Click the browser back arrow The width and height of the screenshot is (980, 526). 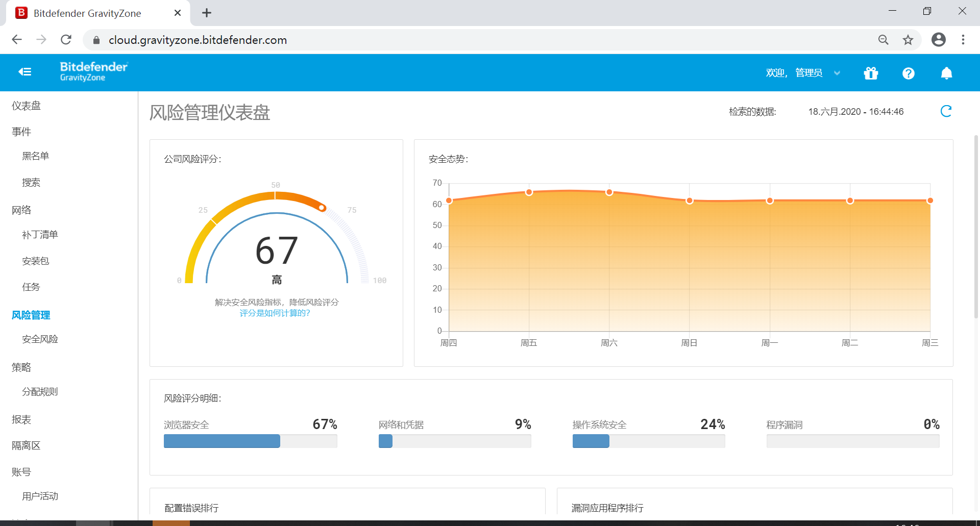[17, 40]
